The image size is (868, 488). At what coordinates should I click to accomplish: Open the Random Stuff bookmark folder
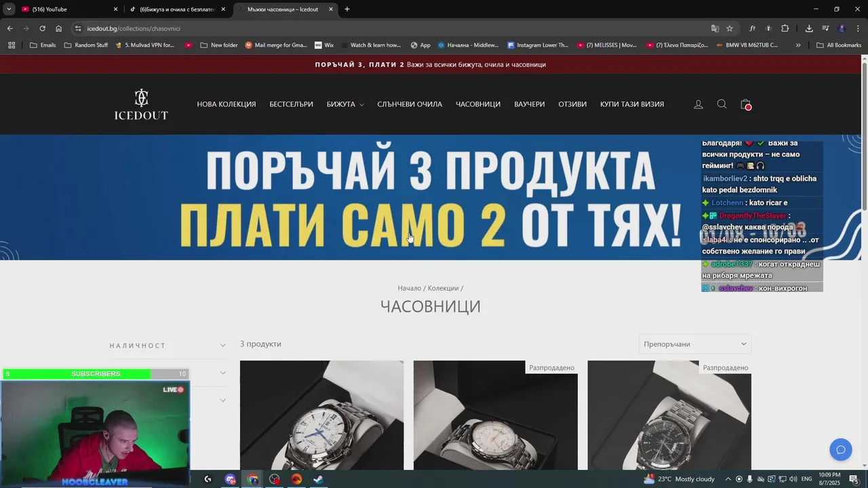85,45
